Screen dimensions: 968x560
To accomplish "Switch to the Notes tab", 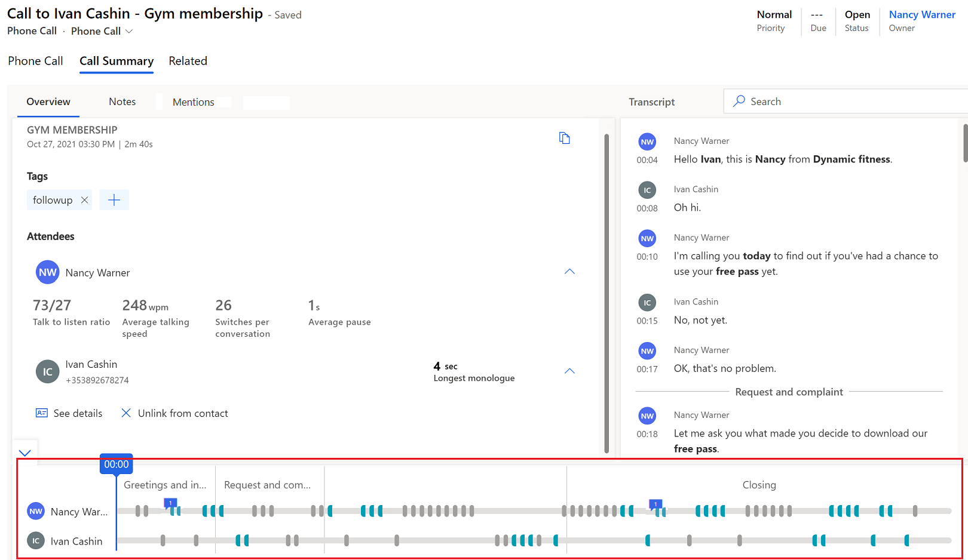I will 122,101.
